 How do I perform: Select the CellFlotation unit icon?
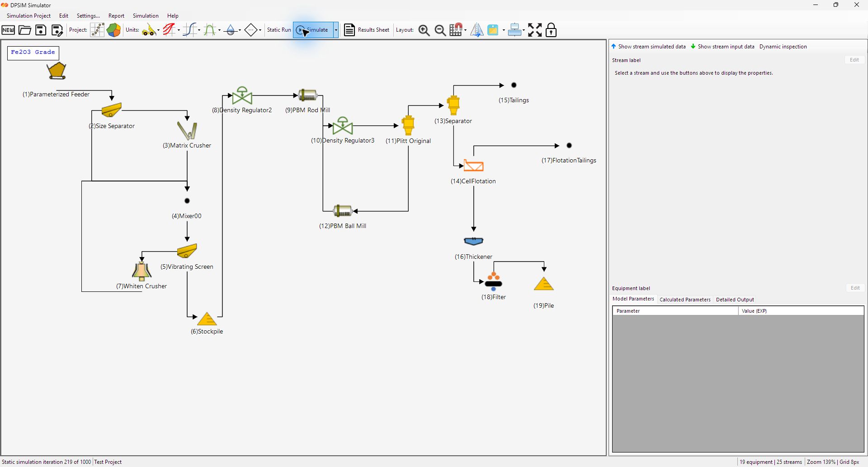[474, 166]
